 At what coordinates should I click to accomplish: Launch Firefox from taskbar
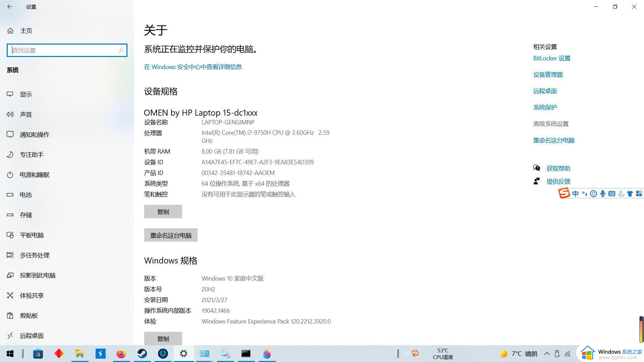pos(121,354)
